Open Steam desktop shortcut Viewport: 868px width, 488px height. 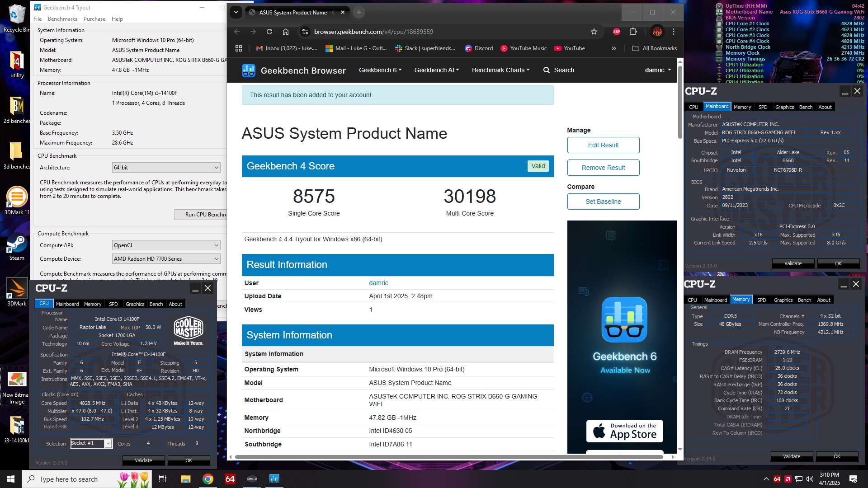[x=17, y=248]
